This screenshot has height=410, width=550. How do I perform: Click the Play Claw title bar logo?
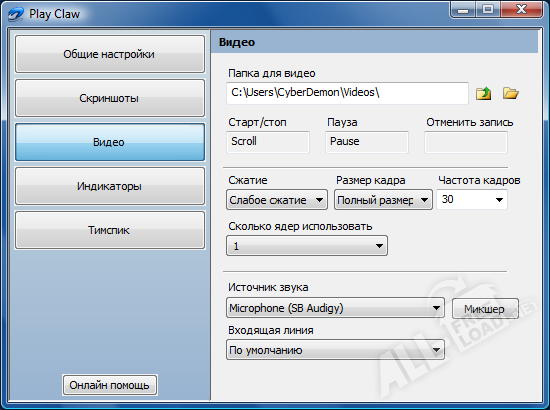[x=16, y=14]
